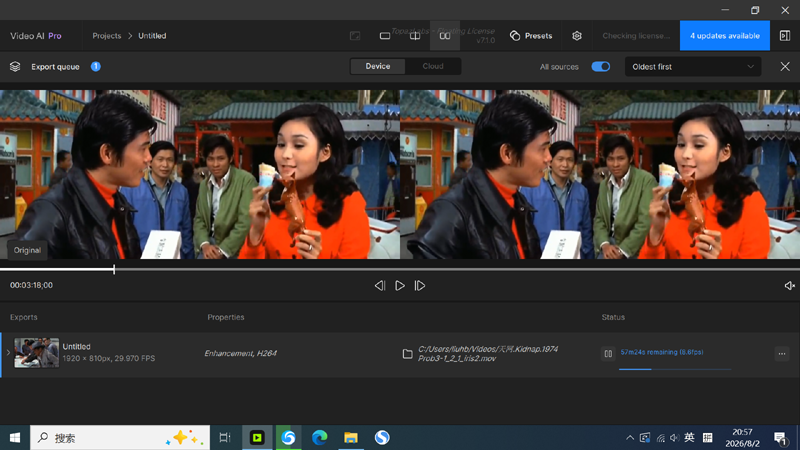
Task: Open the green play app on taskbar
Action: (257, 438)
